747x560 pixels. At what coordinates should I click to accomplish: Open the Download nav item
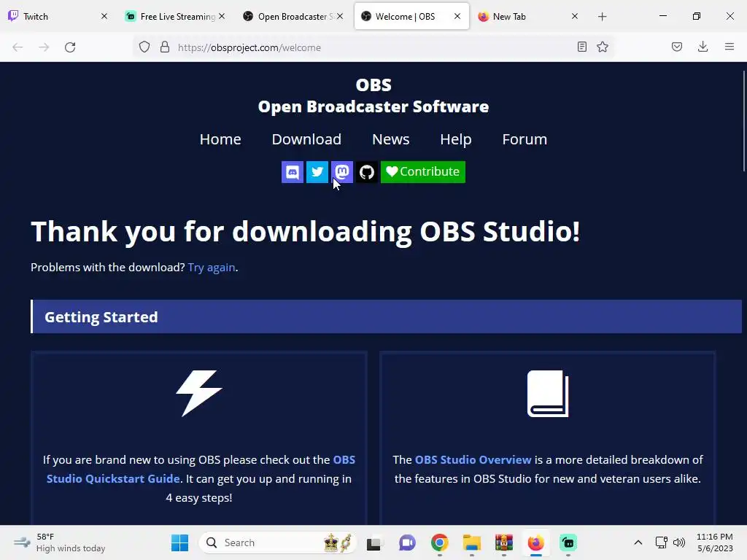306,139
